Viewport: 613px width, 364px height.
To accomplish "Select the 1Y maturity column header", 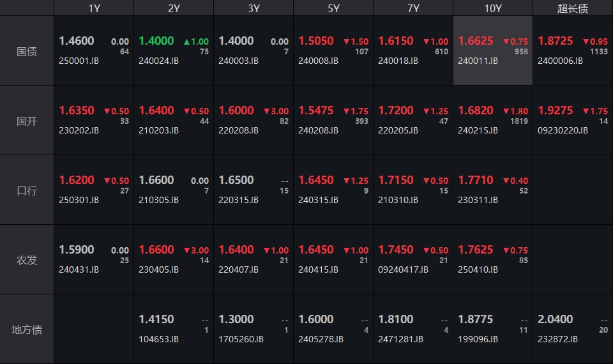I will [x=94, y=8].
